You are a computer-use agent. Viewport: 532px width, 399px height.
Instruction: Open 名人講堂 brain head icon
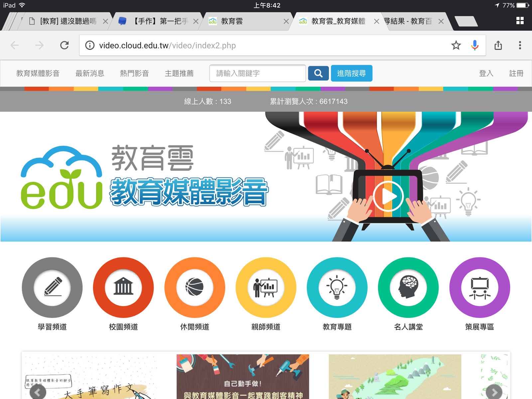(408, 287)
